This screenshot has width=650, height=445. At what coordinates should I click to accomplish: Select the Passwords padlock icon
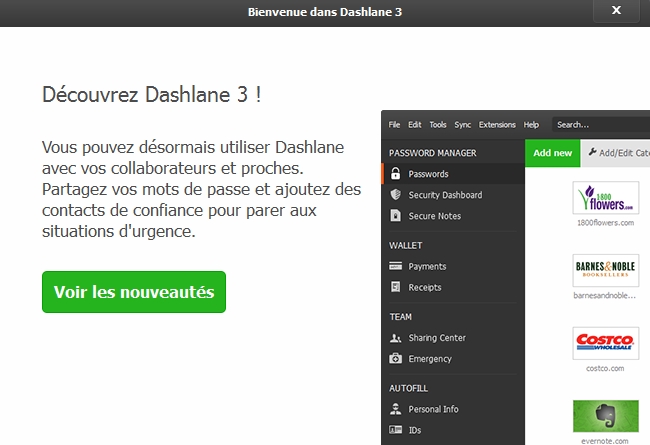395,174
